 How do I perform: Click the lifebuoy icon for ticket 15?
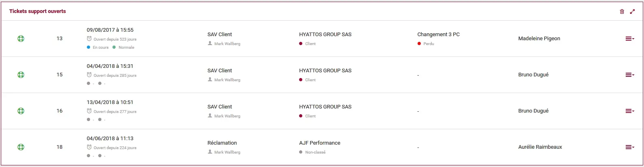tap(21, 75)
